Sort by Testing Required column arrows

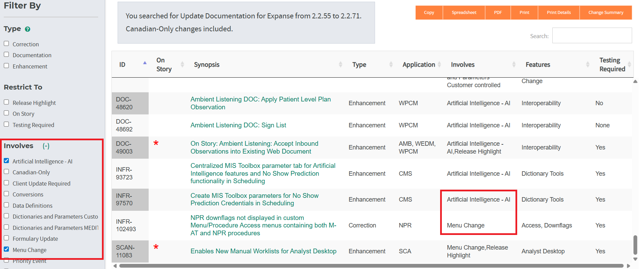coord(629,64)
